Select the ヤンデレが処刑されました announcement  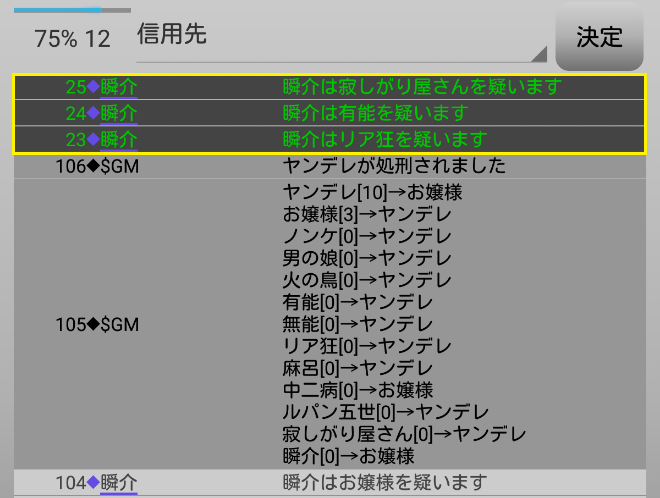pos(394,166)
